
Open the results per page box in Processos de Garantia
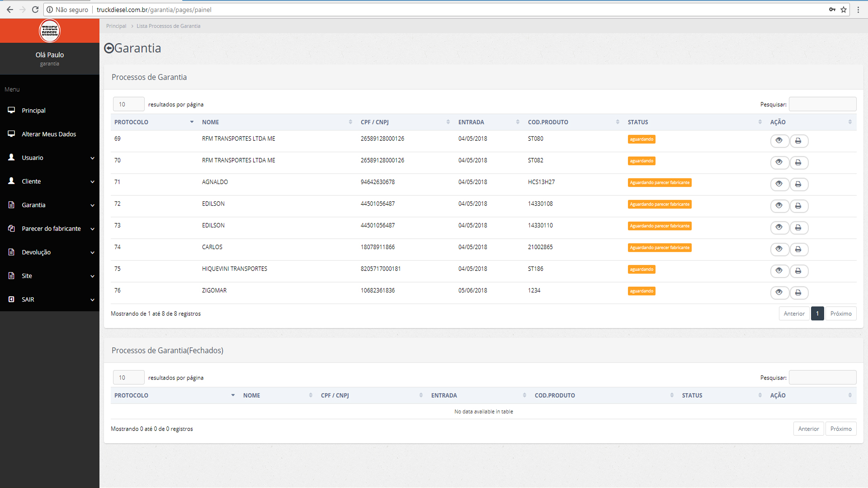point(128,104)
